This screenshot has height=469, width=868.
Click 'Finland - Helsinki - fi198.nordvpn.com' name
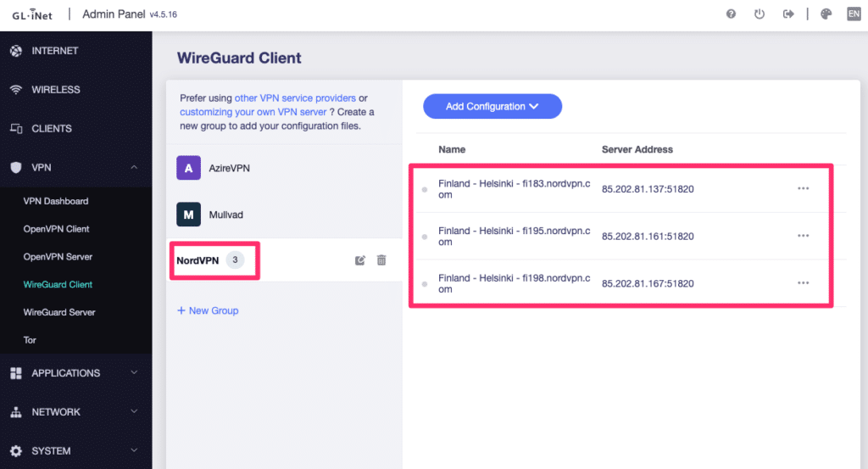pos(515,283)
